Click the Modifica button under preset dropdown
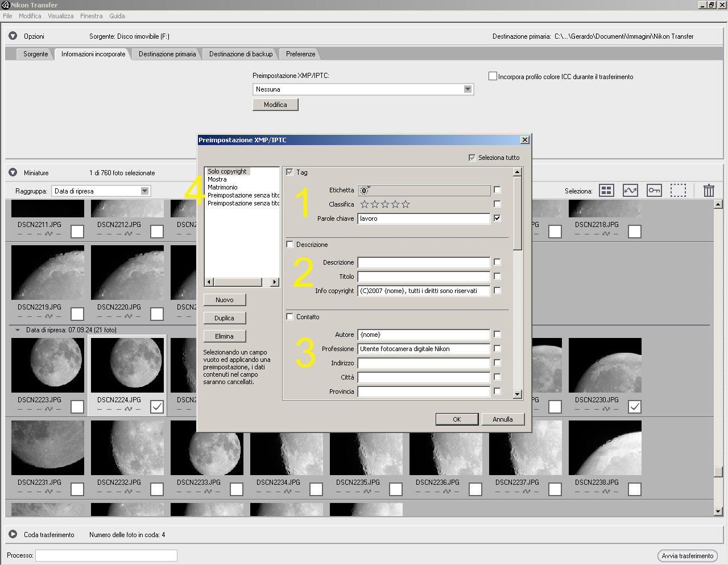Image resolution: width=728 pixels, height=565 pixels. coord(275,105)
